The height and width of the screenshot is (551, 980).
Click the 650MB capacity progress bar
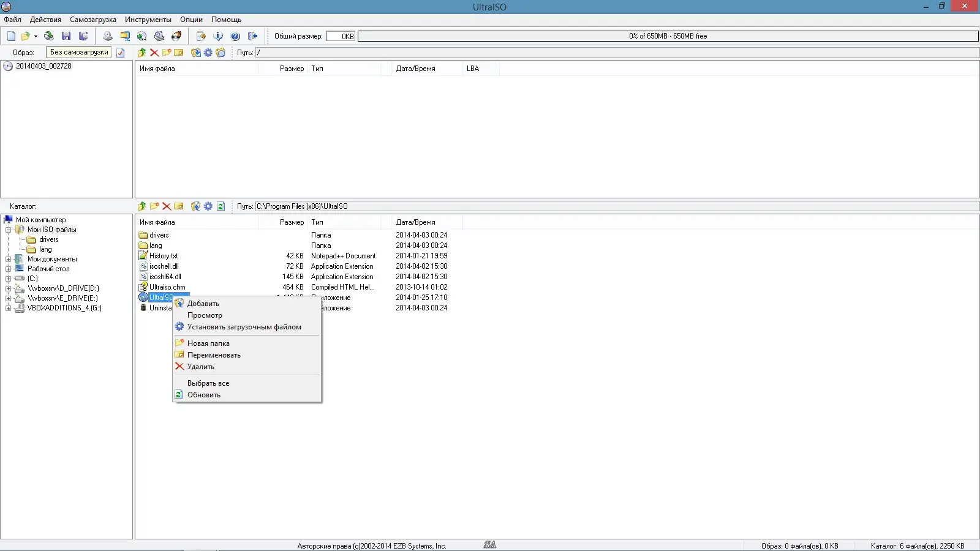click(666, 36)
